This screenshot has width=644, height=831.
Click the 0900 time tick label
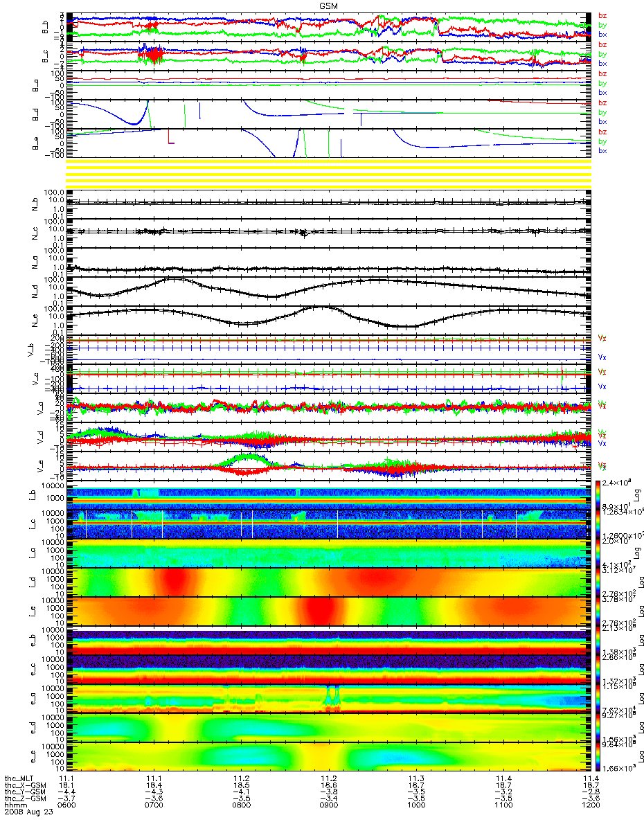[328, 806]
